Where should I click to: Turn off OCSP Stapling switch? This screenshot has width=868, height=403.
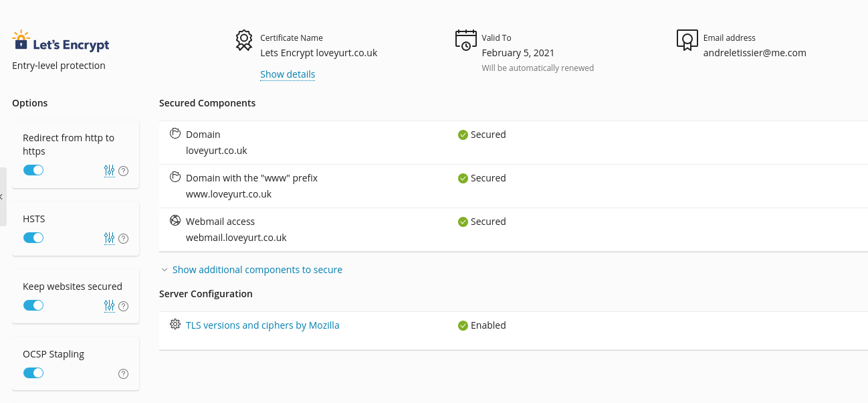click(x=33, y=373)
